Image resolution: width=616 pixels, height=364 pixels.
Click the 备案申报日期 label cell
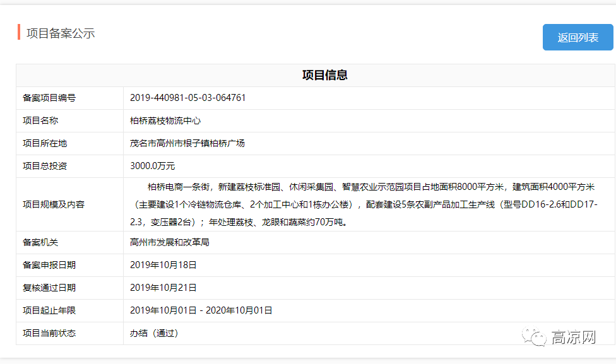pos(69,265)
